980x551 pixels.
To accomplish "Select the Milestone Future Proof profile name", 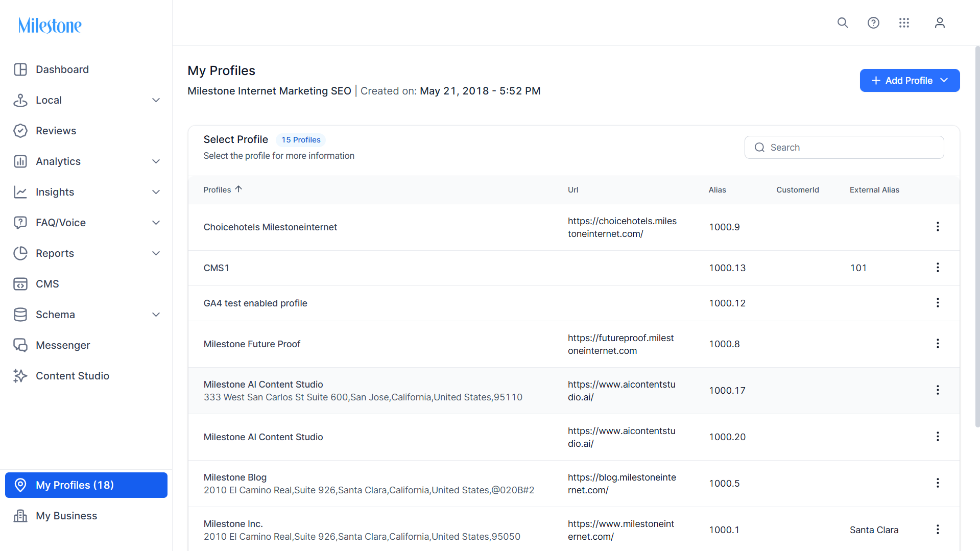I will coord(252,344).
